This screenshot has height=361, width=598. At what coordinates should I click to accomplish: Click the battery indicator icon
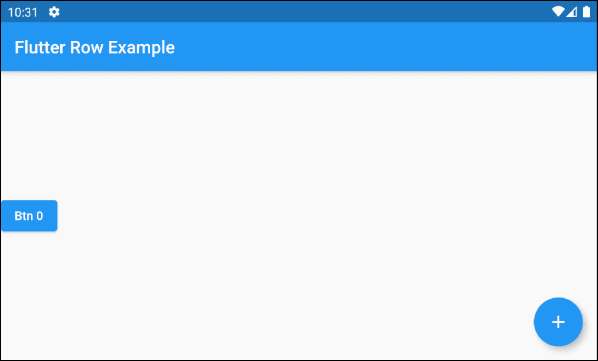[586, 12]
